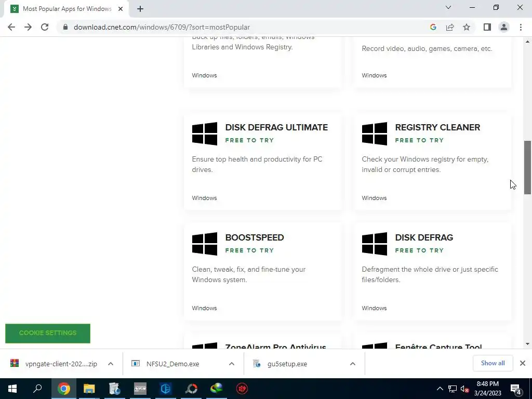
Task: Click the Registry Cleaner Windows logo
Action: click(374, 134)
